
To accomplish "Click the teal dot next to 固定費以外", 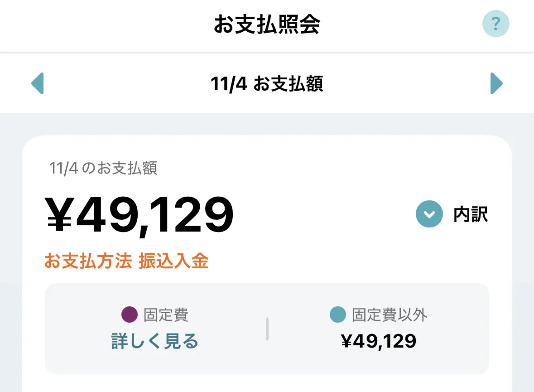I will click(x=338, y=315).
